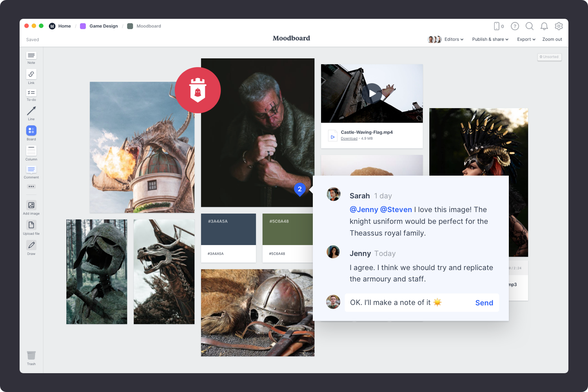This screenshot has width=588, height=392.
Task: Open notifications from the top bar
Action: (544, 26)
